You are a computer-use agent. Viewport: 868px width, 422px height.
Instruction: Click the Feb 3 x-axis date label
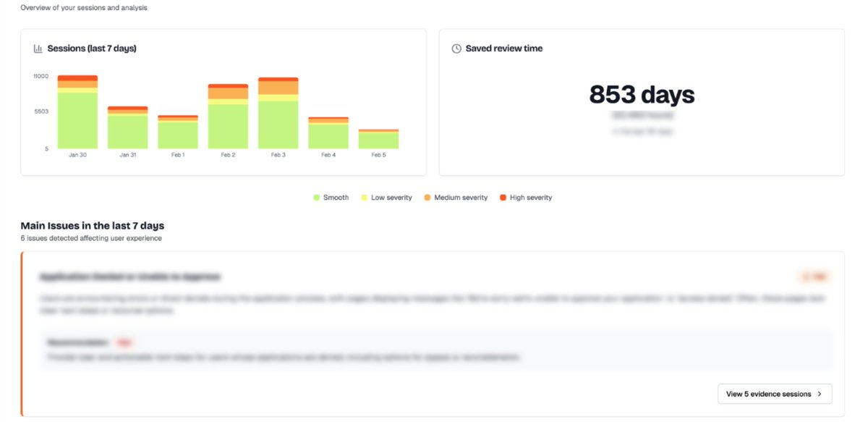click(x=278, y=155)
